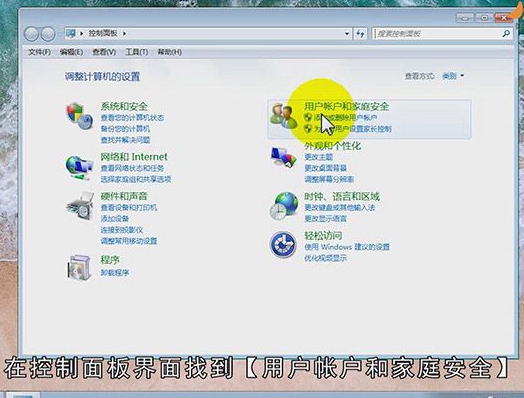Click 连接到投影仪 link
The height and width of the screenshot is (398, 524).
[x=122, y=230]
